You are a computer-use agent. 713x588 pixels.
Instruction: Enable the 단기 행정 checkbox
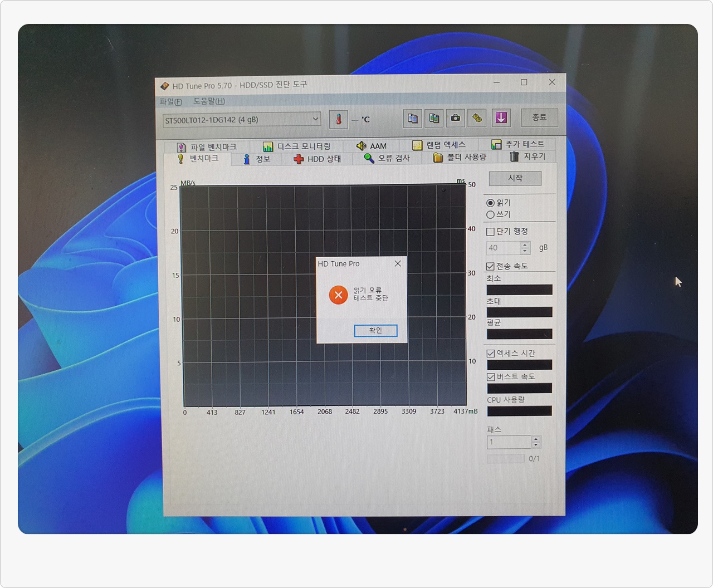(x=490, y=232)
